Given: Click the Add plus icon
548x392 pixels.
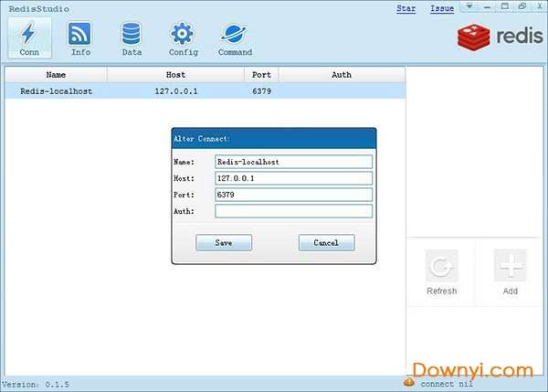Looking at the screenshot, I should click(x=510, y=266).
